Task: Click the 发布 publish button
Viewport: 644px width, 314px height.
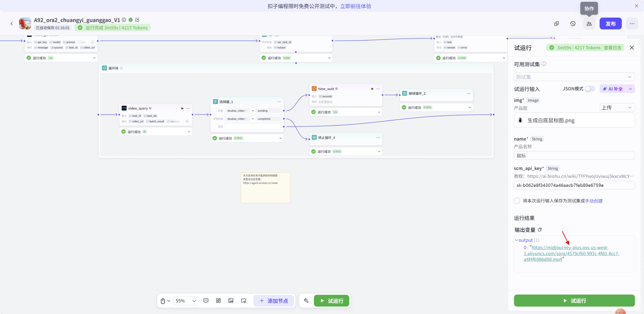Action: (x=610, y=24)
